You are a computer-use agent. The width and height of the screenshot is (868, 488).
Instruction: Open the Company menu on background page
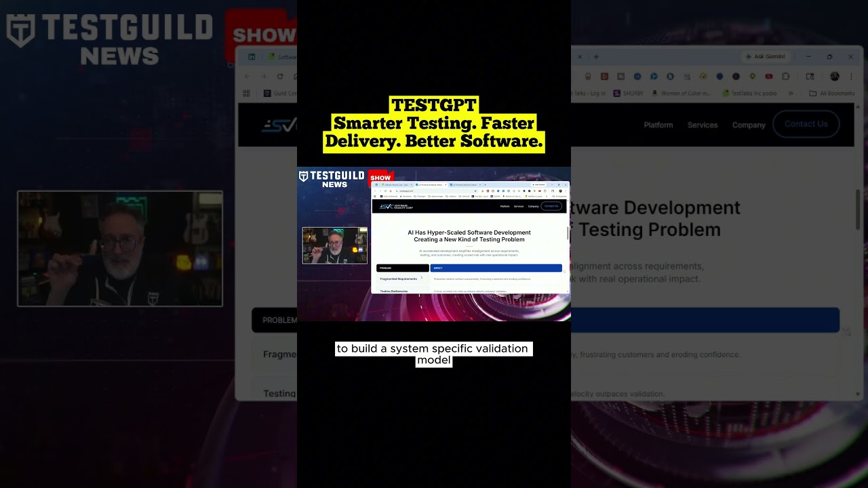point(749,125)
